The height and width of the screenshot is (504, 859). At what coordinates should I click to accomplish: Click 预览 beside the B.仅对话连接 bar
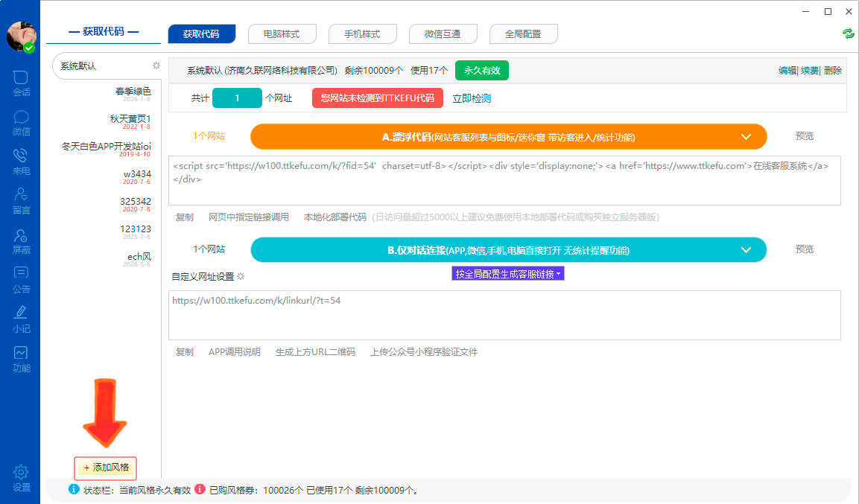804,249
